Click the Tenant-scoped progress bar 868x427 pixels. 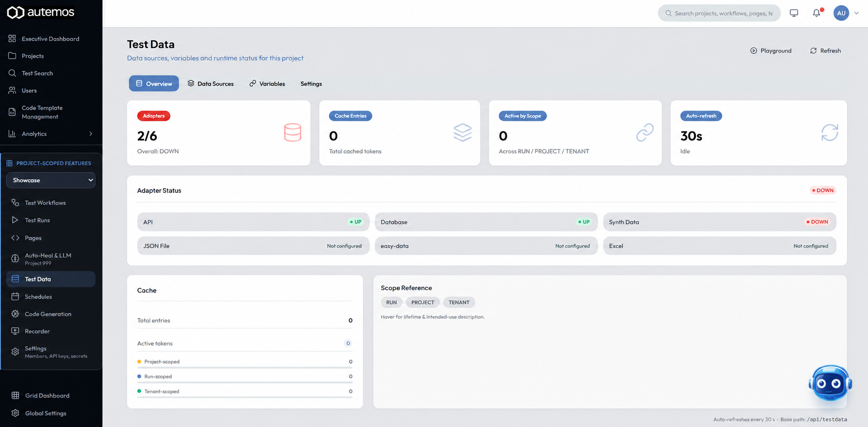(x=245, y=397)
